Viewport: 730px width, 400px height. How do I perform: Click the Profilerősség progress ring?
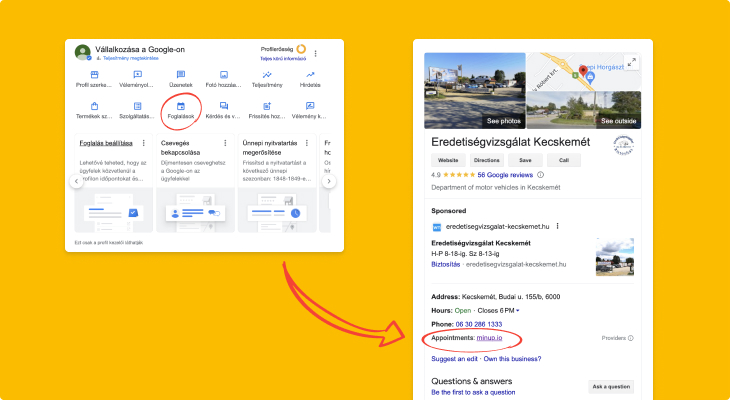coord(301,49)
